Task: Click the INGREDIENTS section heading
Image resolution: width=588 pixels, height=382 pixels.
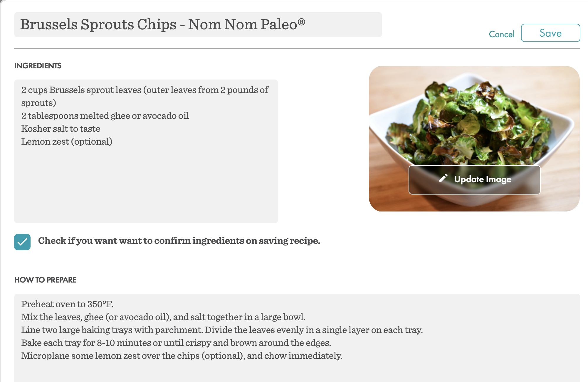Action: point(38,66)
